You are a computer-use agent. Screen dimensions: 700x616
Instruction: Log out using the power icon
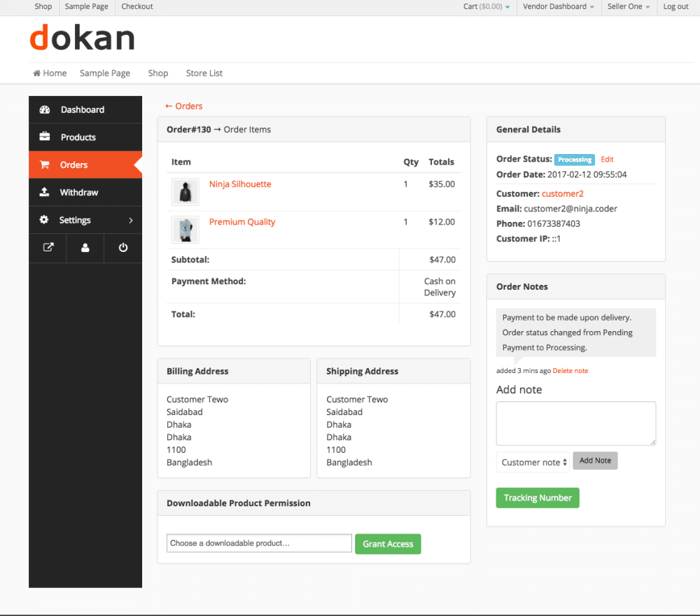[122, 247]
